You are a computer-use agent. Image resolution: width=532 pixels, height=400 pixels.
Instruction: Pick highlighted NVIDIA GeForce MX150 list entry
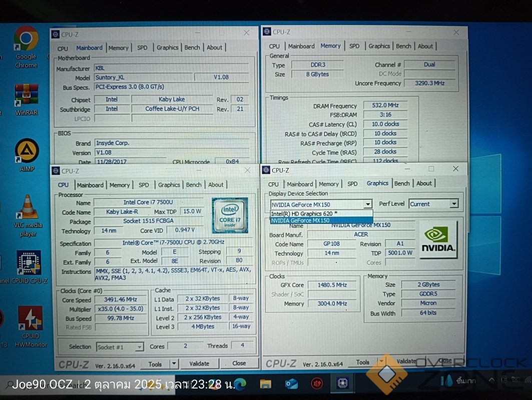tap(321, 220)
